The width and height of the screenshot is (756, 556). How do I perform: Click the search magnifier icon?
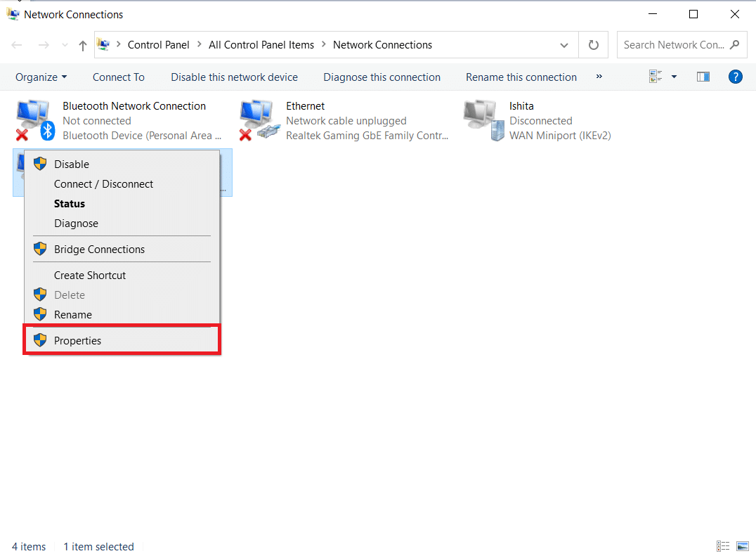click(735, 45)
